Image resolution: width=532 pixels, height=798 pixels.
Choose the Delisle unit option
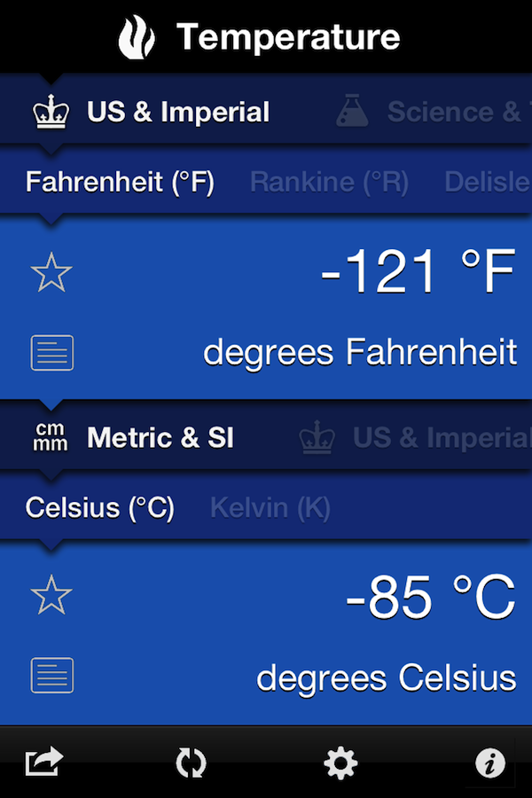[488, 183]
